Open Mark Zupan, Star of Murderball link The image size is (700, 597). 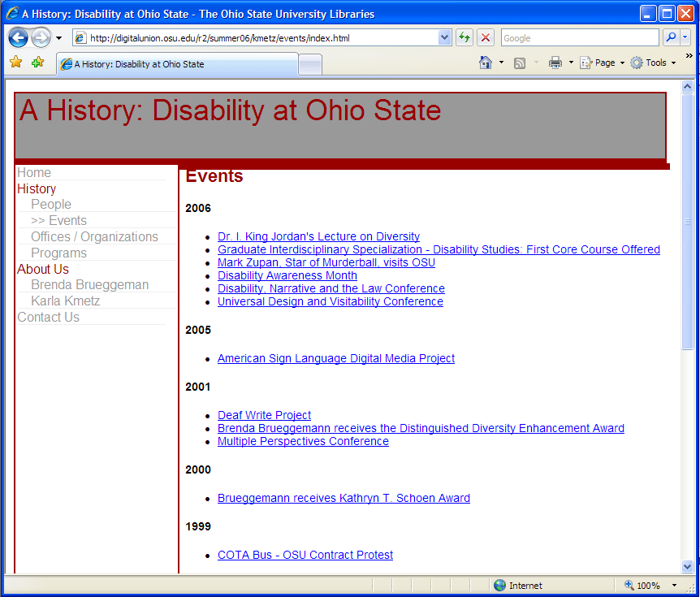326,262
